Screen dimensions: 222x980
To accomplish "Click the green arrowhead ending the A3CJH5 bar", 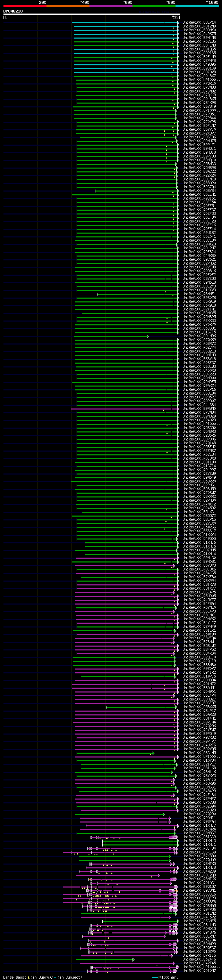I will pyautogui.click(x=153, y=753).
